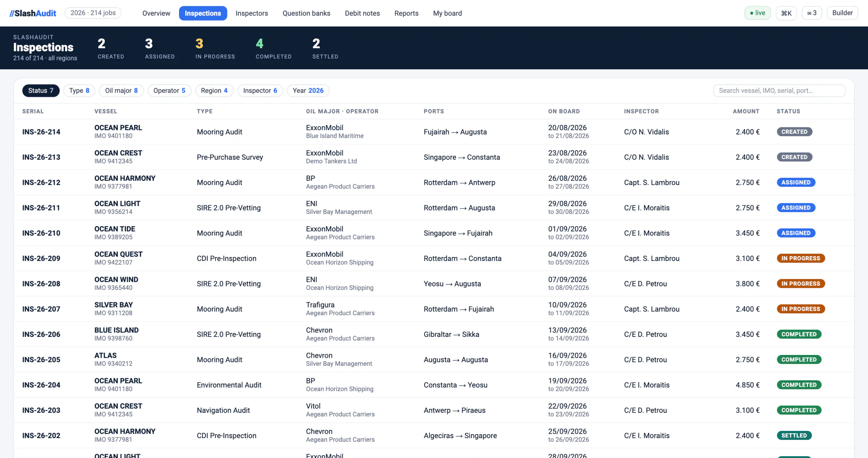
Task: Open Debit notes tab
Action: pyautogui.click(x=362, y=13)
